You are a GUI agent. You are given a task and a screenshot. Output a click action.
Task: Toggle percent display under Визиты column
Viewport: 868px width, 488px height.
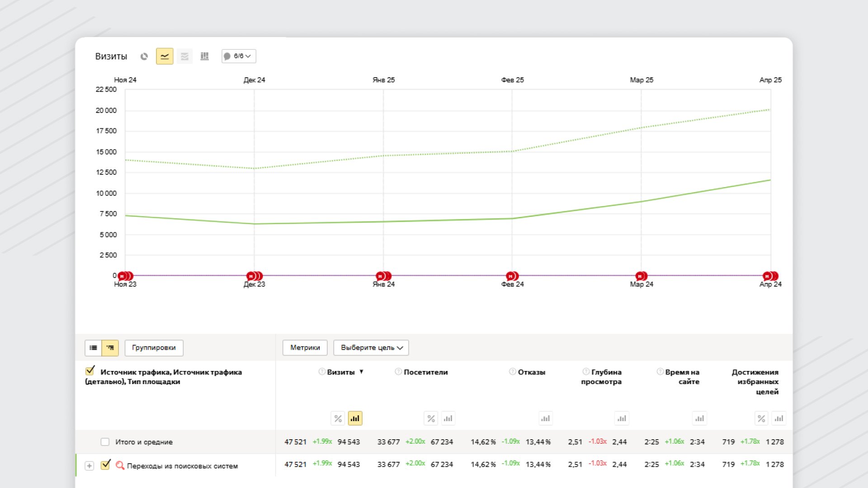pyautogui.click(x=338, y=418)
